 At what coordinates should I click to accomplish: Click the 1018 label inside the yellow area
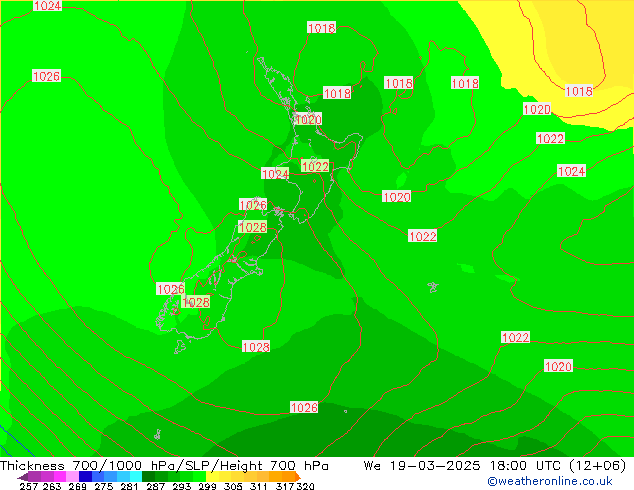[579, 91]
